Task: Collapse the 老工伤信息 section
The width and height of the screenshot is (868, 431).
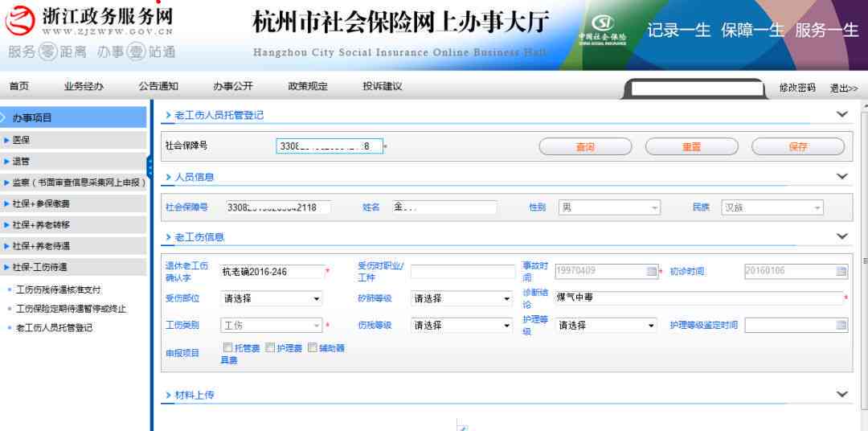Action: (842, 236)
